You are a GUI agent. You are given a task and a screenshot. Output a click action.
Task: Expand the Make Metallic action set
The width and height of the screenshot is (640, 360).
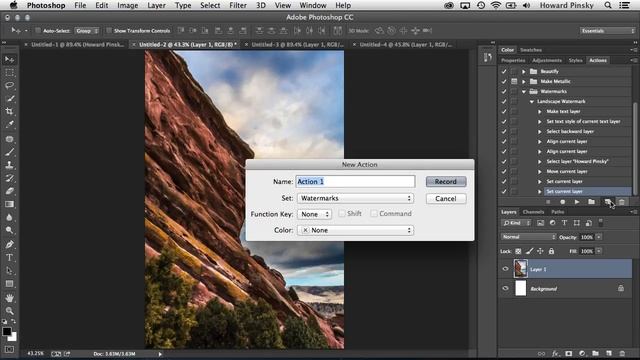(x=524, y=81)
